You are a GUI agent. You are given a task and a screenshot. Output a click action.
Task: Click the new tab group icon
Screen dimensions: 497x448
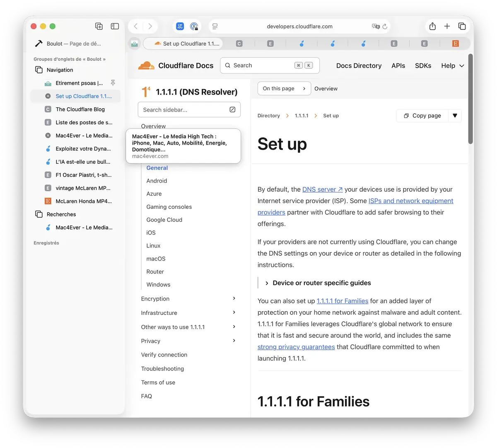pos(99,27)
